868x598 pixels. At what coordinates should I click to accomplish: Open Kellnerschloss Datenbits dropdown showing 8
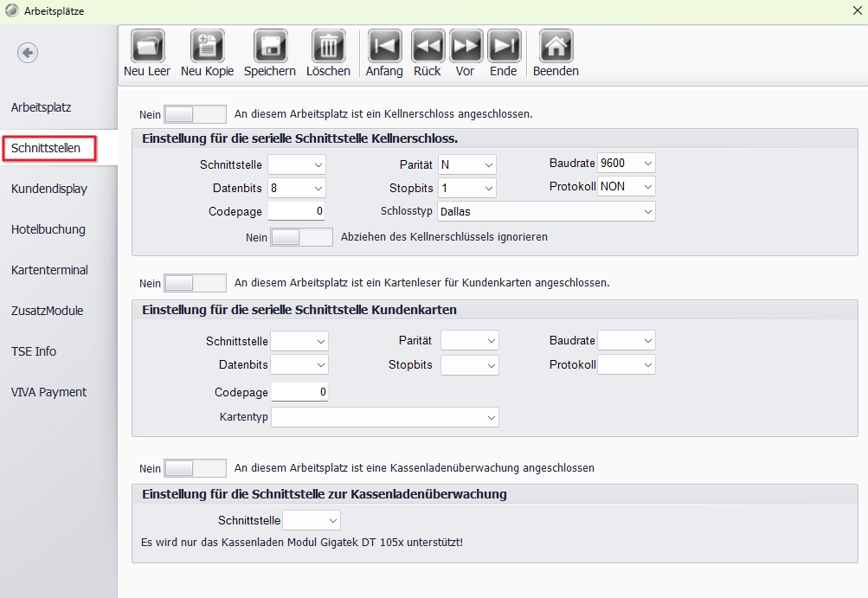[x=296, y=189]
